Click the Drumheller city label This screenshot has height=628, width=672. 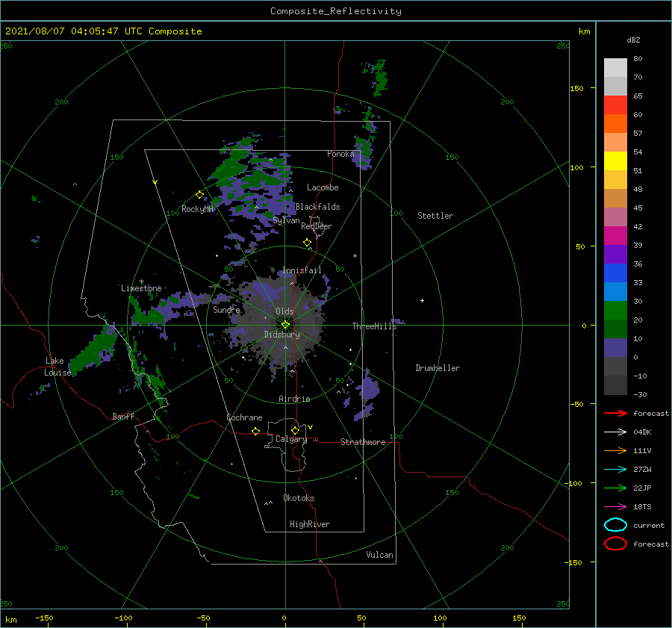[438, 368]
